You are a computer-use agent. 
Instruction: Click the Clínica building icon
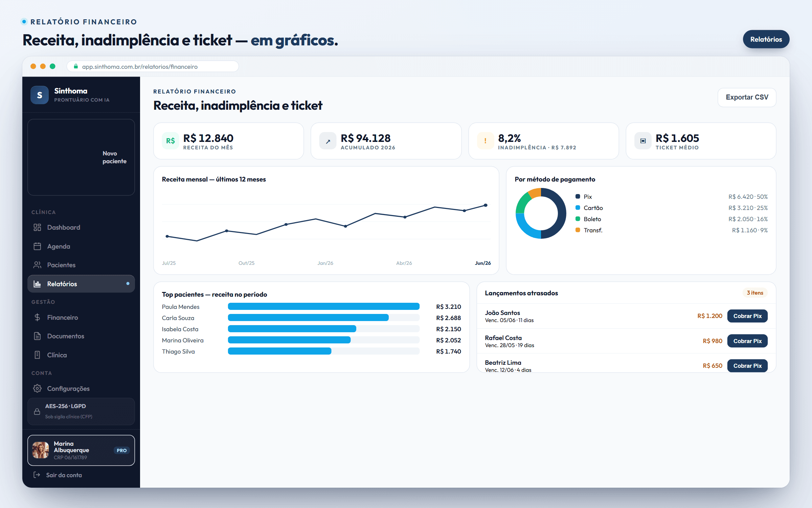pyautogui.click(x=37, y=355)
